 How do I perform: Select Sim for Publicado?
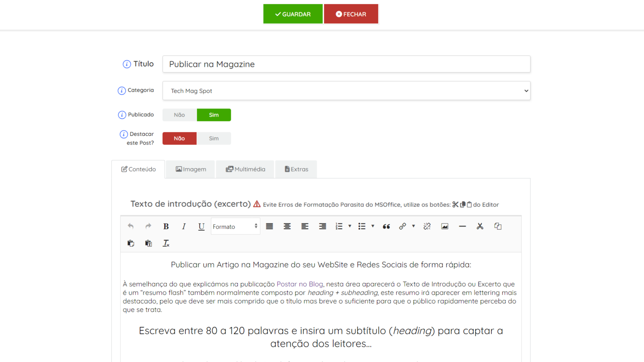tap(214, 115)
